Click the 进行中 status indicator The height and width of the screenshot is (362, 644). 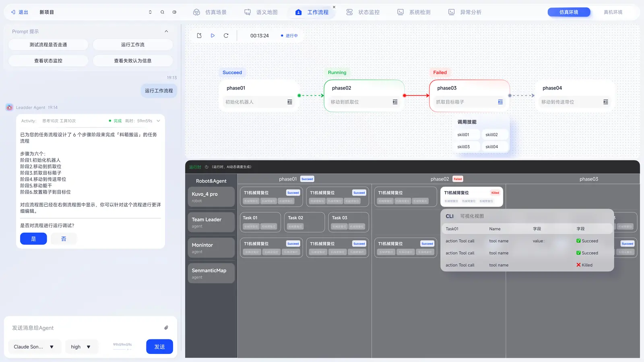click(x=289, y=36)
